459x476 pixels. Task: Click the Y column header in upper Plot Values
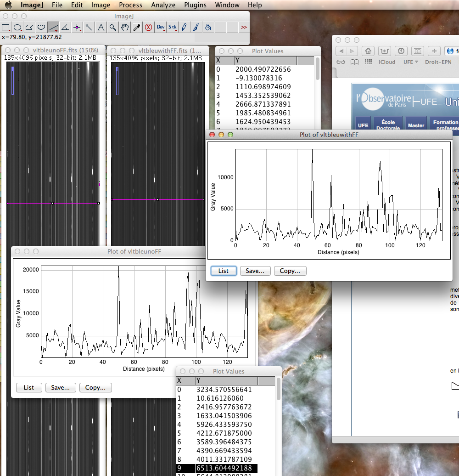266,60
